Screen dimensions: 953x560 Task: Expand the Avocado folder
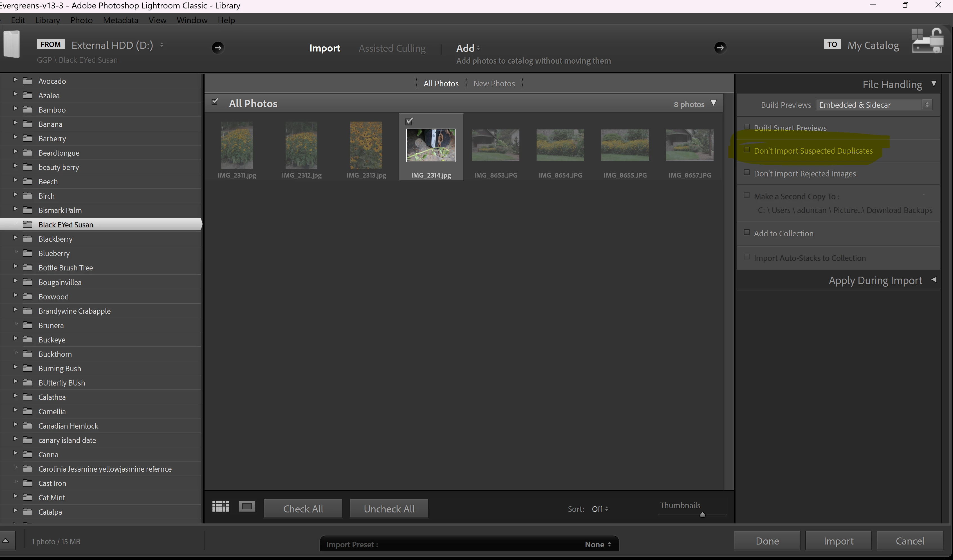(15, 80)
